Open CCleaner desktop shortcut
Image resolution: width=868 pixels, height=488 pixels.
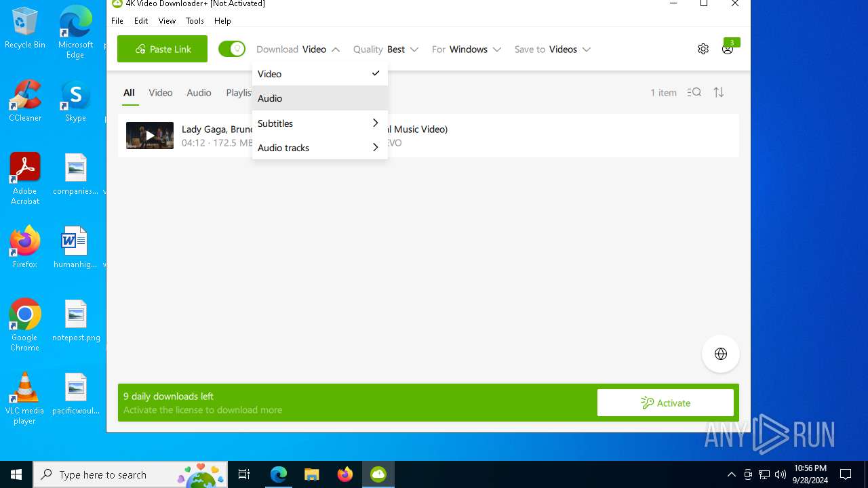(x=25, y=101)
